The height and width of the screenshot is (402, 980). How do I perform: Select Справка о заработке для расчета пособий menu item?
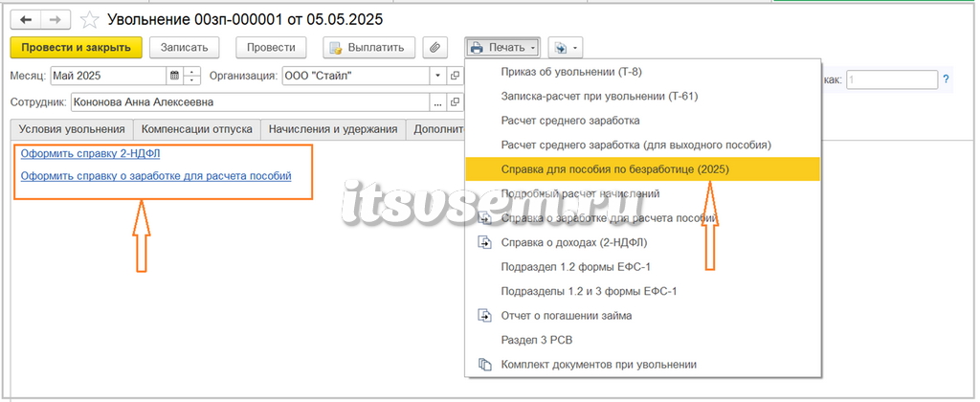[x=642, y=218]
